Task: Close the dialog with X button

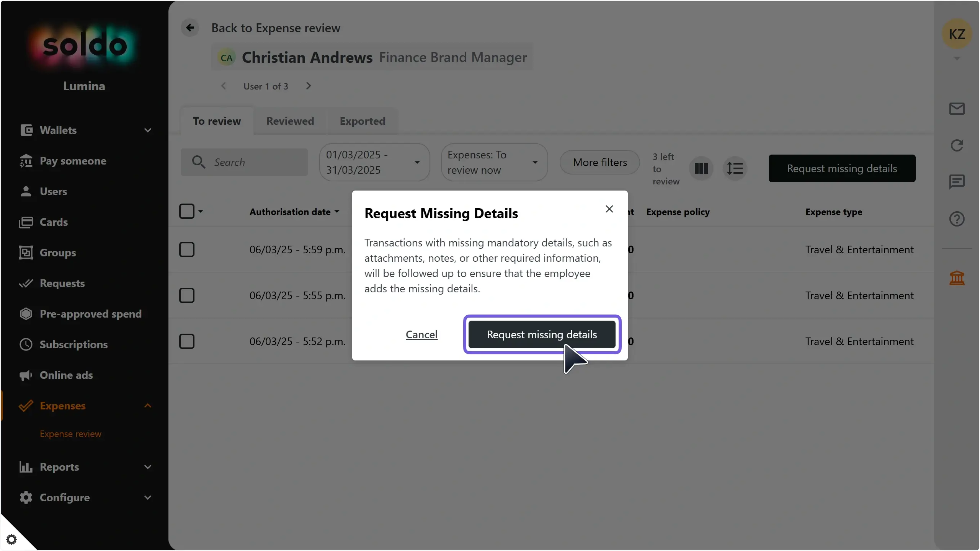Action: coord(609,209)
